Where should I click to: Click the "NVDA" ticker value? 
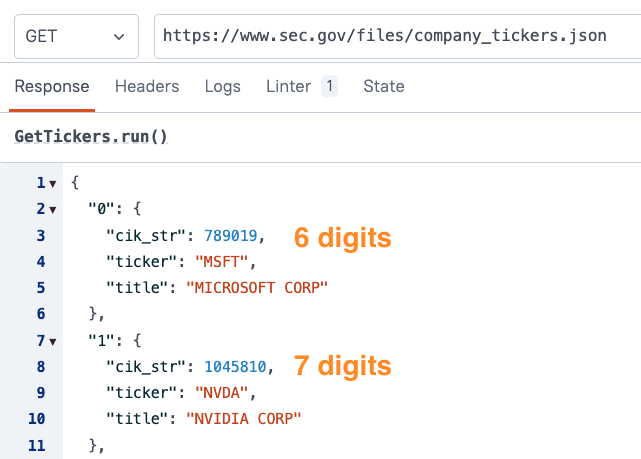(222, 392)
